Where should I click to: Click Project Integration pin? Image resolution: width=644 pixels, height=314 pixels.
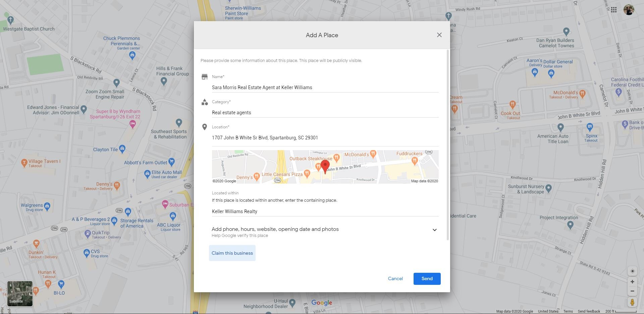tap(570, 225)
